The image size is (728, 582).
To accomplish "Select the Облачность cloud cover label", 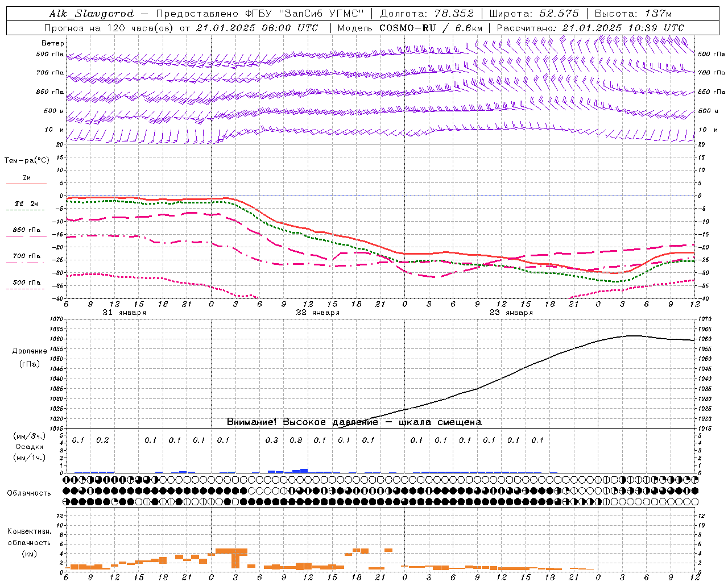I will pyautogui.click(x=29, y=493).
